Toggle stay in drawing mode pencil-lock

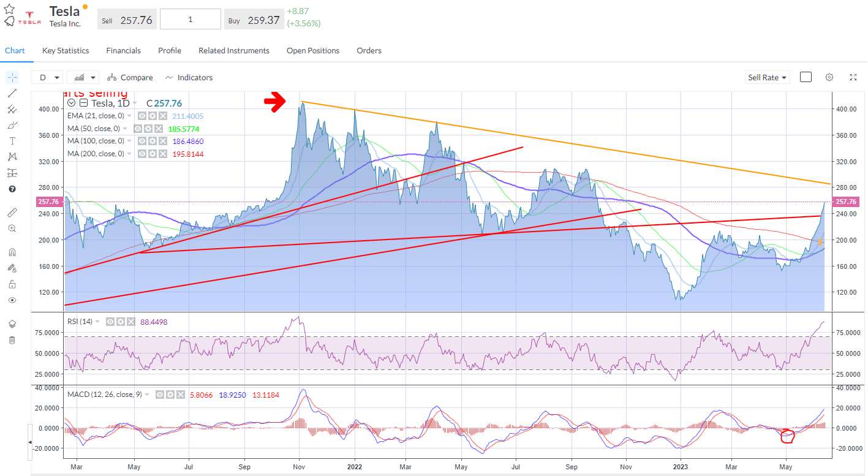12,268
